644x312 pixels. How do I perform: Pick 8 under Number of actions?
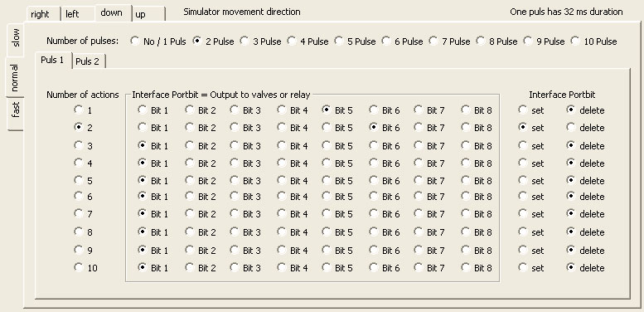[x=78, y=232]
